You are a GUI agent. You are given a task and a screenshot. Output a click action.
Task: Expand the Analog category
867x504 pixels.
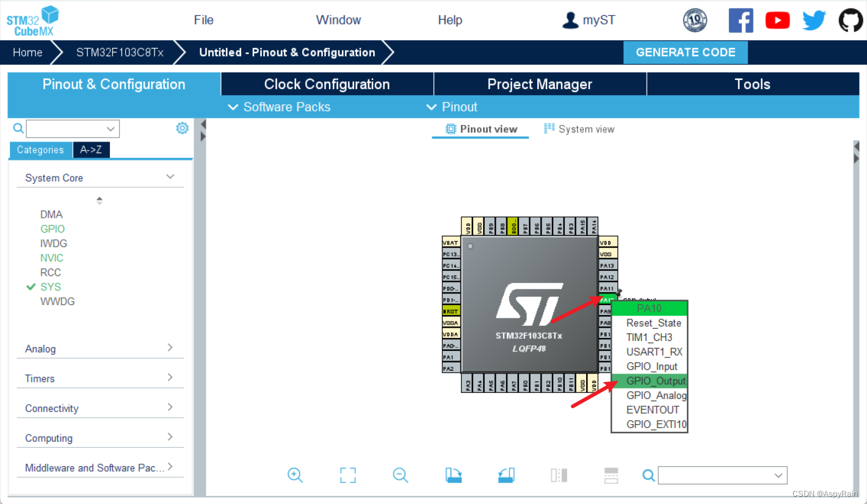[170, 348]
